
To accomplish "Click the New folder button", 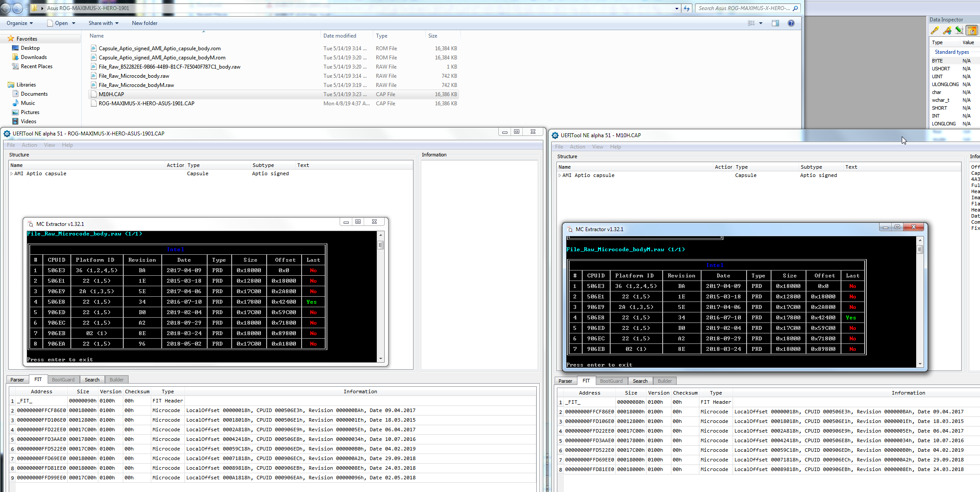I will tap(145, 23).
